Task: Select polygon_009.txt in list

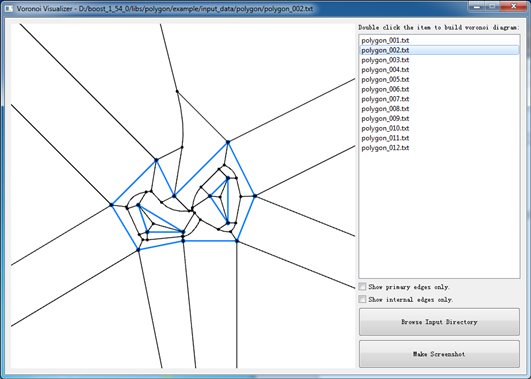Action: tap(439, 119)
